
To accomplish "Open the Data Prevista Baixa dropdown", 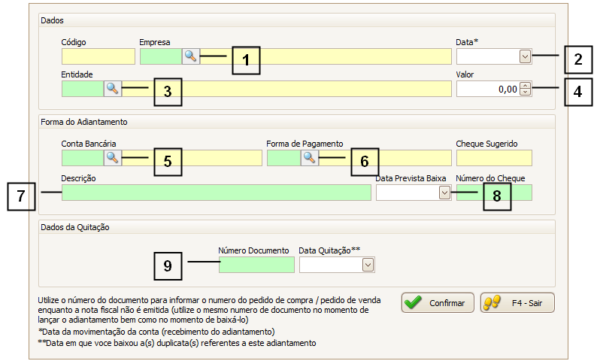I will click(444, 193).
